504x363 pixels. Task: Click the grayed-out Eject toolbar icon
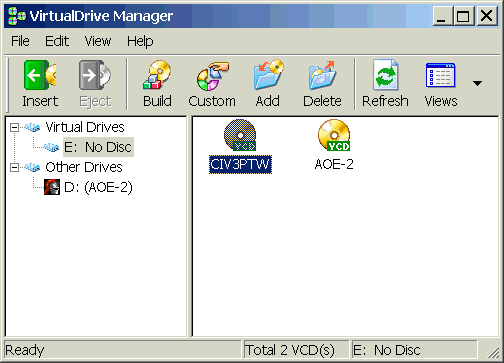[x=95, y=75]
